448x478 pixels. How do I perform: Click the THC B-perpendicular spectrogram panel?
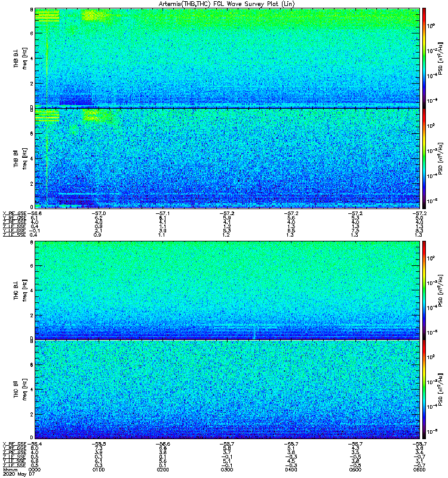[228, 290]
